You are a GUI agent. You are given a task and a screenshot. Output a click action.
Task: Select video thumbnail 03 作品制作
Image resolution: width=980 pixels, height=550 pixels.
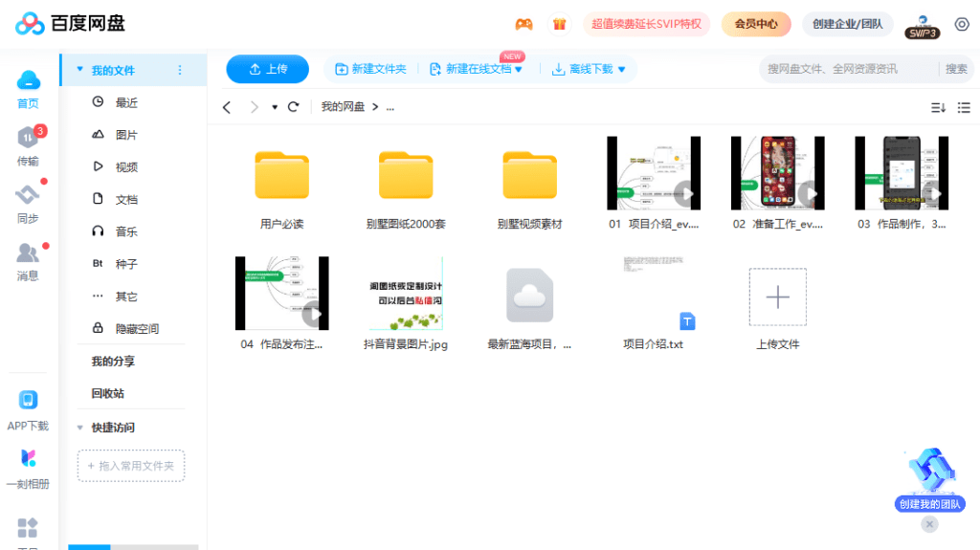(x=902, y=173)
